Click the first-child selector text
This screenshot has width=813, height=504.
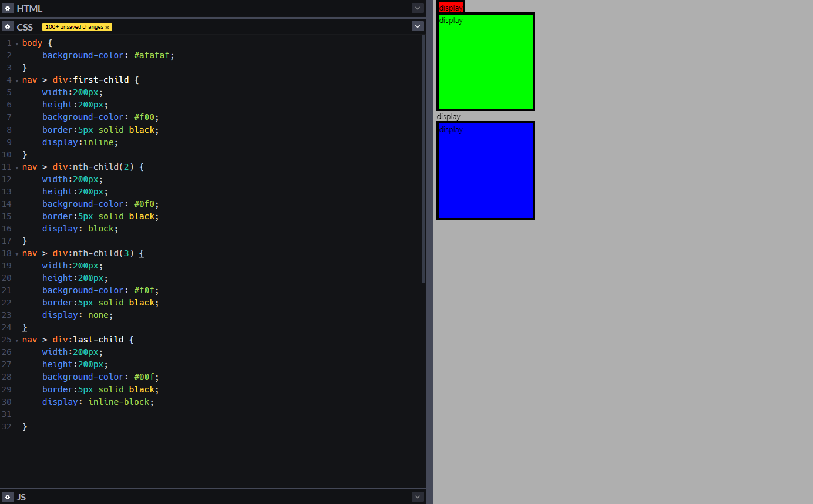(x=101, y=80)
